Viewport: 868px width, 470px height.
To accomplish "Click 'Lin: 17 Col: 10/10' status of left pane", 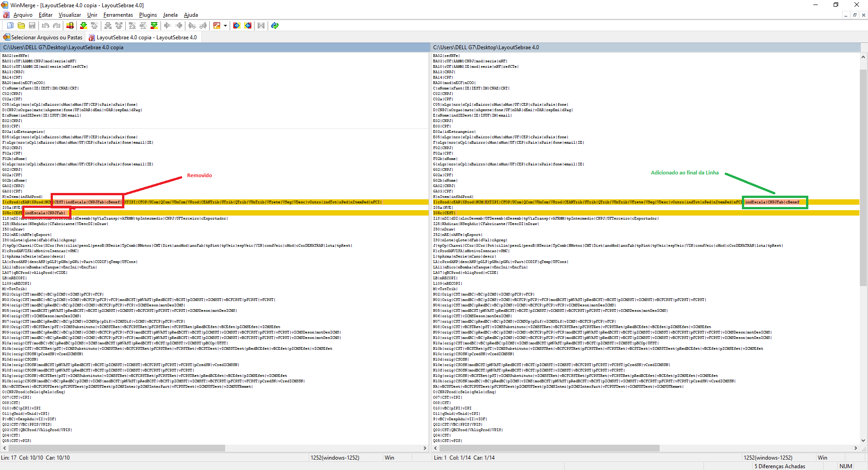I will [35, 457].
